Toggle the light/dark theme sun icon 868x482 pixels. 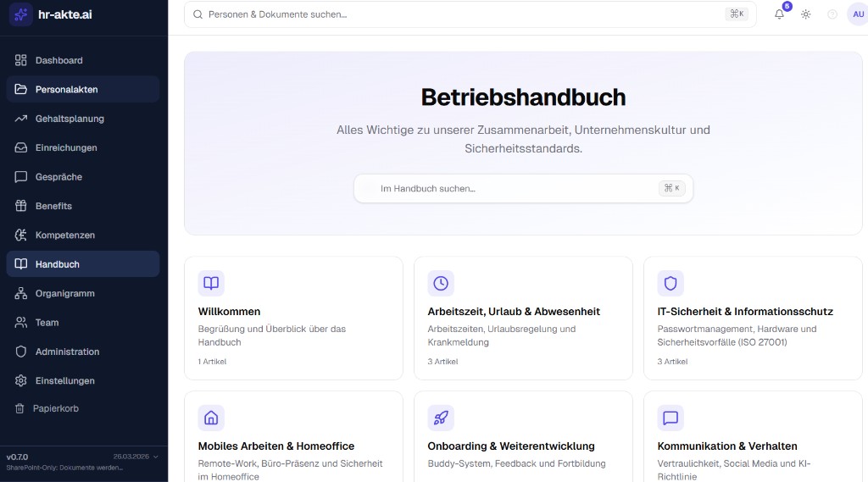pos(806,14)
